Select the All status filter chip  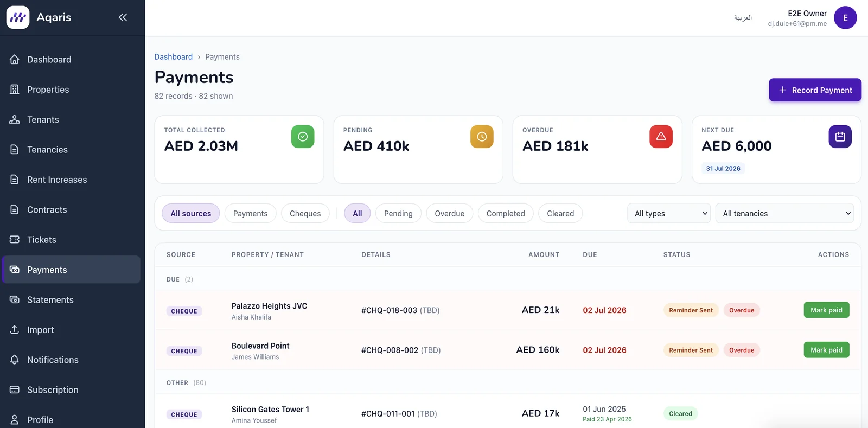(x=358, y=213)
